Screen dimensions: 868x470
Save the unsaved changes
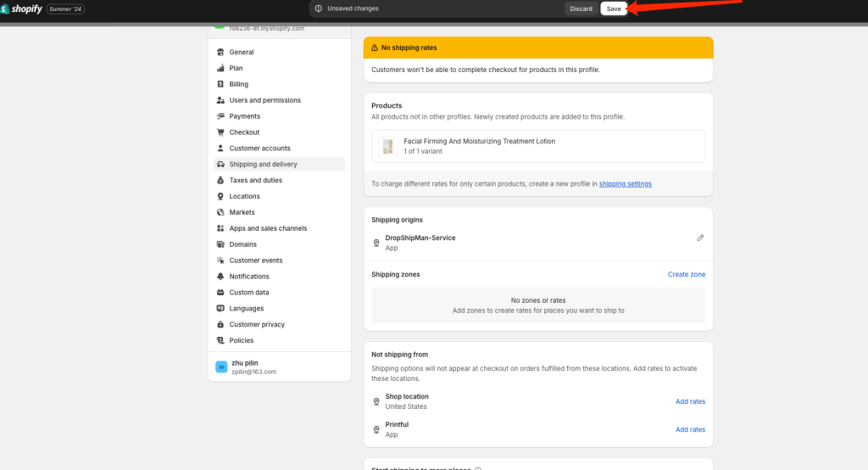(x=614, y=8)
